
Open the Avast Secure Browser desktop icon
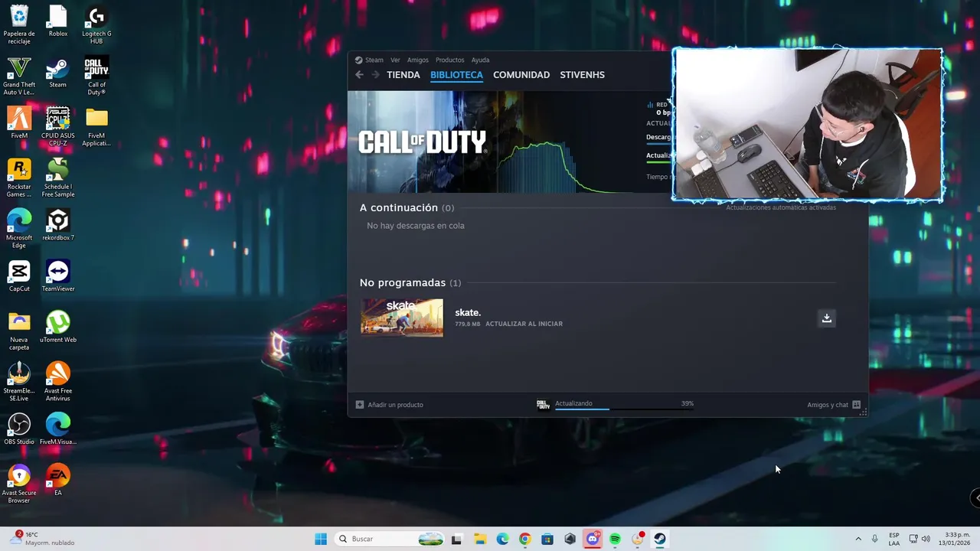[19, 484]
